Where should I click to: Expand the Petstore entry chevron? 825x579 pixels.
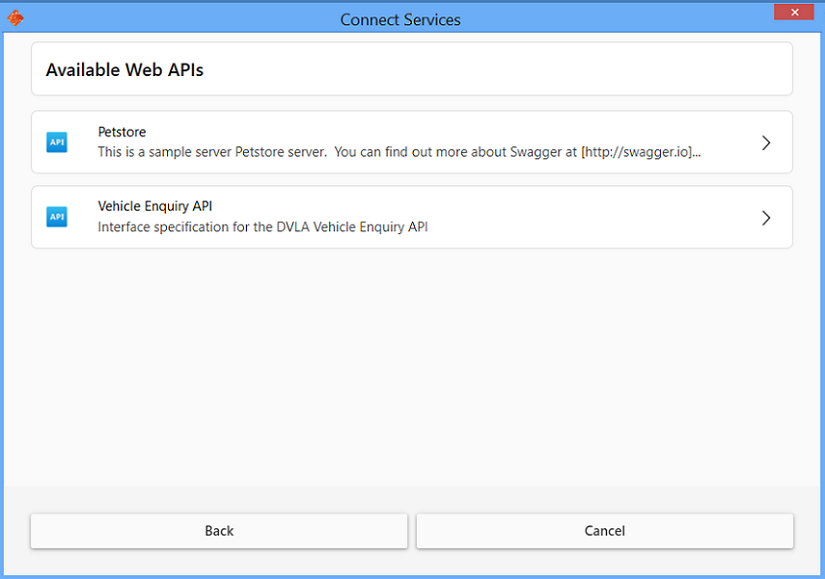click(766, 143)
